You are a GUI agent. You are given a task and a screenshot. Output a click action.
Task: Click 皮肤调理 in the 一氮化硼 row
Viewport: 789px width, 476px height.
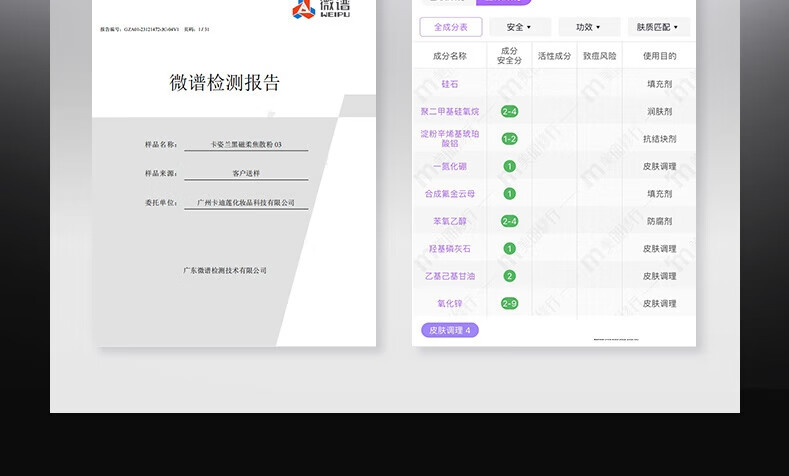pos(659,167)
